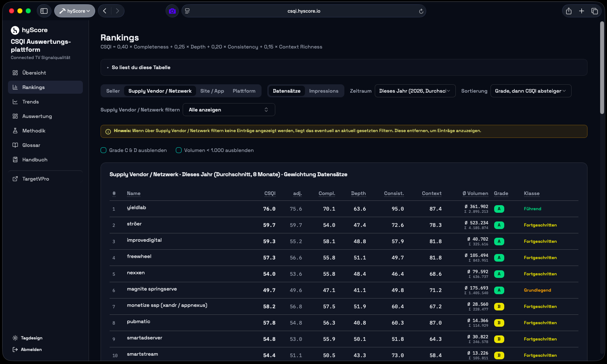Click the TargetVPro external link icon
Screen dimensions: 607x364
pyautogui.click(x=15, y=179)
